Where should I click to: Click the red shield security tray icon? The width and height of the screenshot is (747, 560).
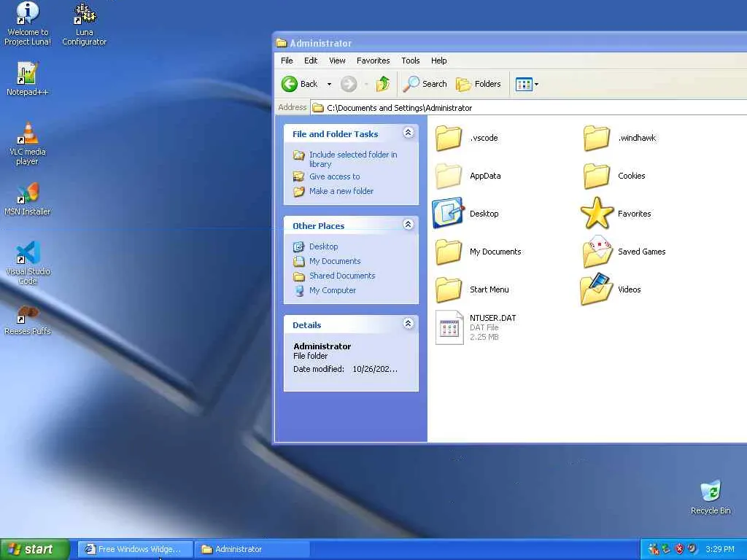[x=680, y=548]
